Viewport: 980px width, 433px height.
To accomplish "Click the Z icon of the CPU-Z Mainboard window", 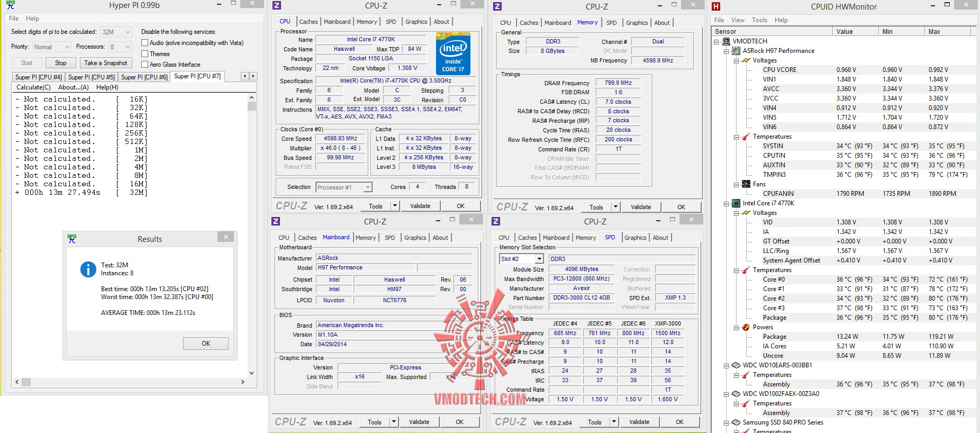I will [276, 221].
